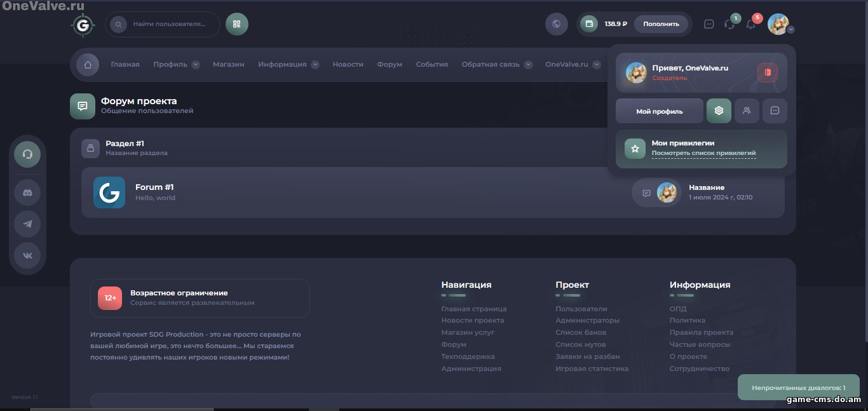Screen dimensions: 868x411
Task: Open the Telegram link in left sidebar
Action: click(x=27, y=224)
